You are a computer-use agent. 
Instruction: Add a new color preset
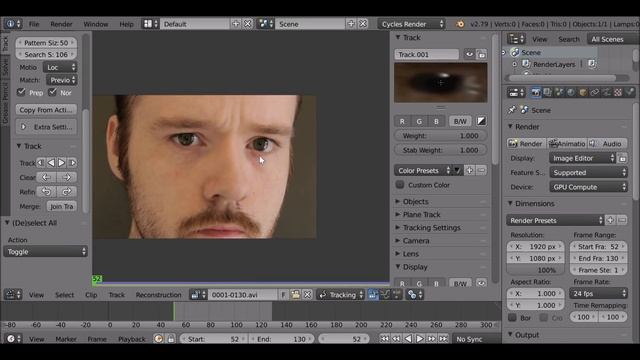click(469, 171)
